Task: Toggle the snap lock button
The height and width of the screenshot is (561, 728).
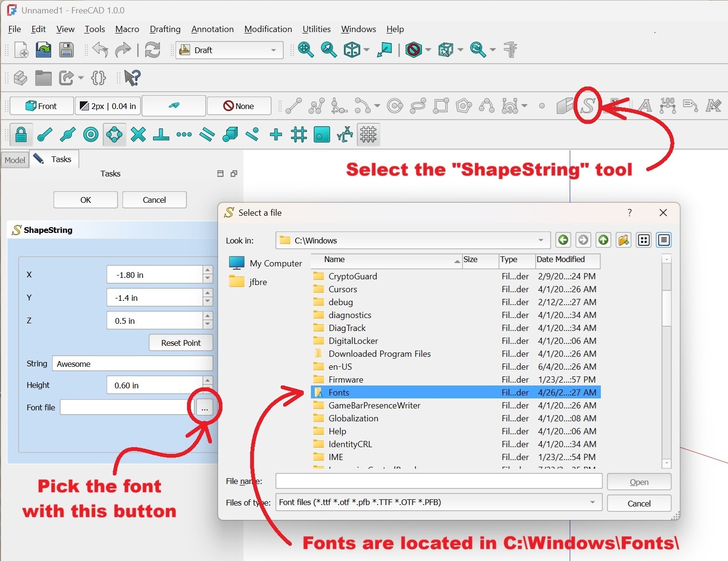Action: [21, 135]
